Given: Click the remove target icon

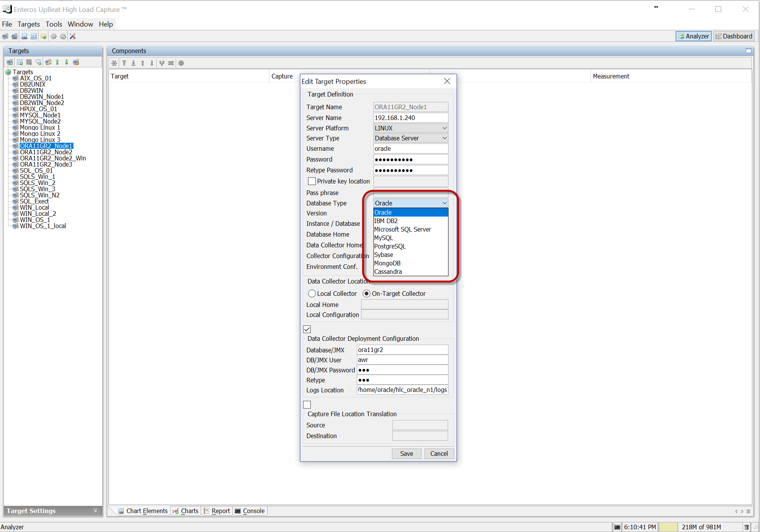Looking at the screenshot, I should [76, 62].
